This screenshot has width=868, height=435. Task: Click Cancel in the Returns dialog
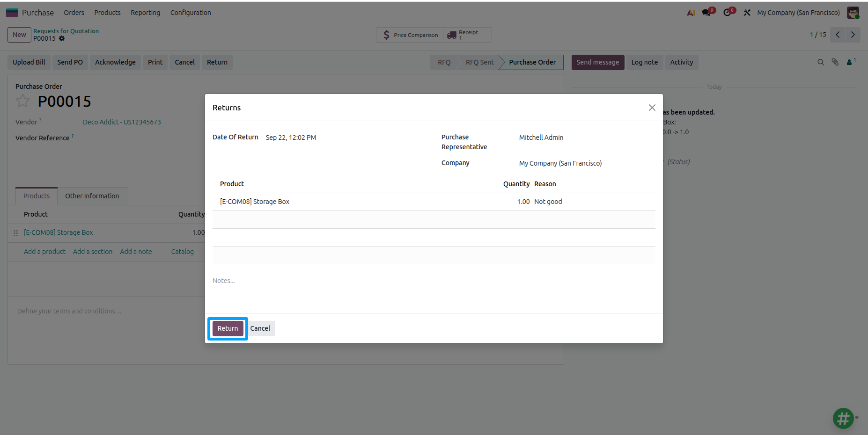click(260, 328)
